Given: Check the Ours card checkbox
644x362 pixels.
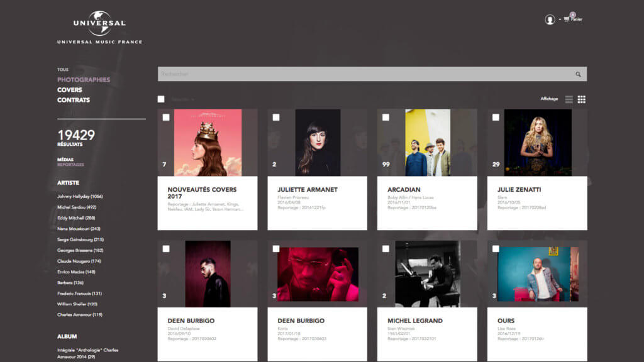Looking at the screenshot, I should pos(496,249).
